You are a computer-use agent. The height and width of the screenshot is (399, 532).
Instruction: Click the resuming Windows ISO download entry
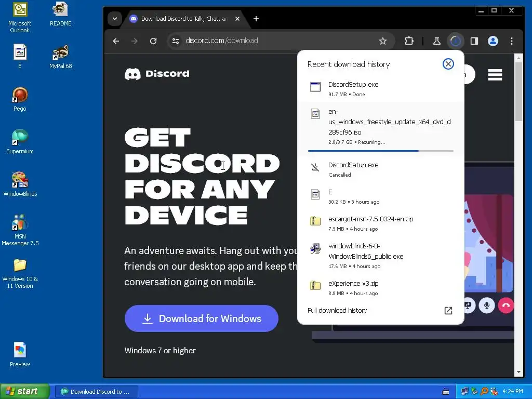click(x=380, y=129)
